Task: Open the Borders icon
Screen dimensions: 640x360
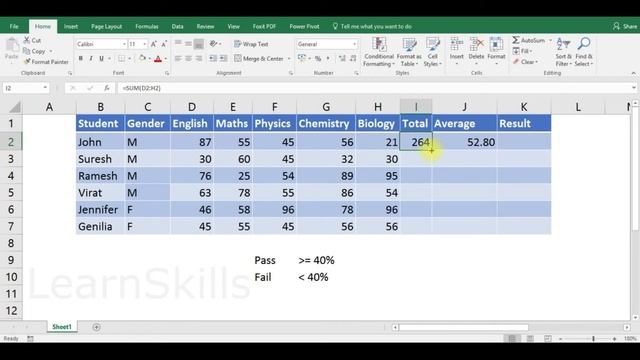Action: click(122, 59)
